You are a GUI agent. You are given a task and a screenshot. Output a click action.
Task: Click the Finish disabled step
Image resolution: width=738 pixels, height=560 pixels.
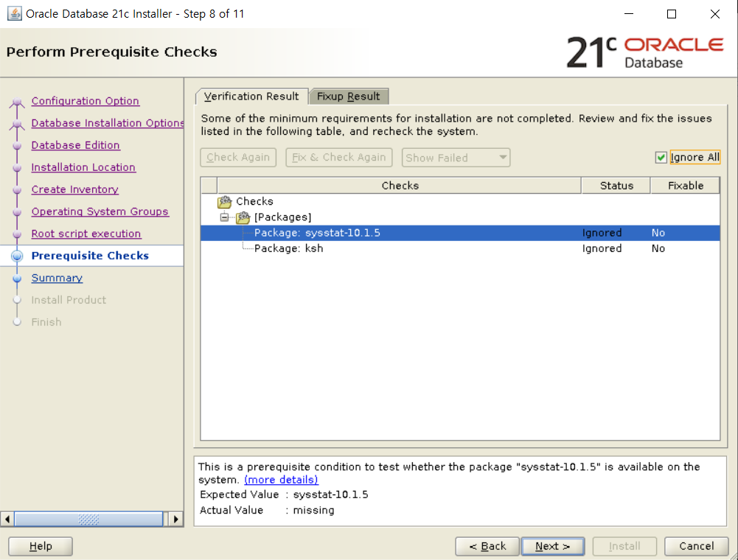pyautogui.click(x=46, y=322)
